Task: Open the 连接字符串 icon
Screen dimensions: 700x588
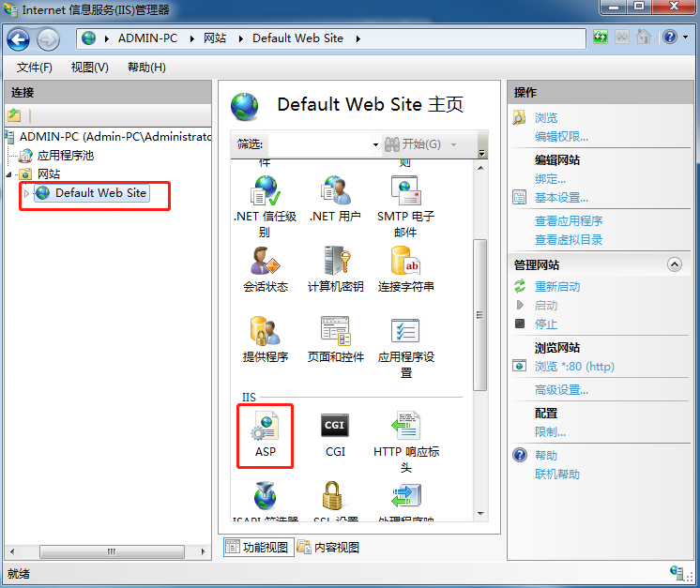Action: [405, 269]
